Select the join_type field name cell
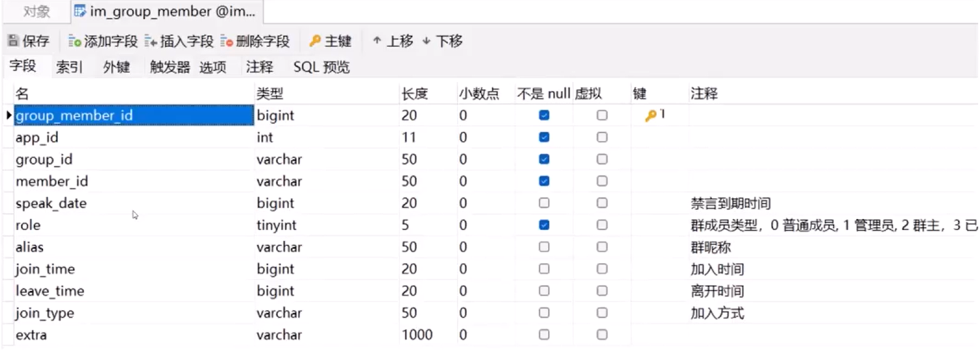Screen dimensions: 980x357 point(134,313)
